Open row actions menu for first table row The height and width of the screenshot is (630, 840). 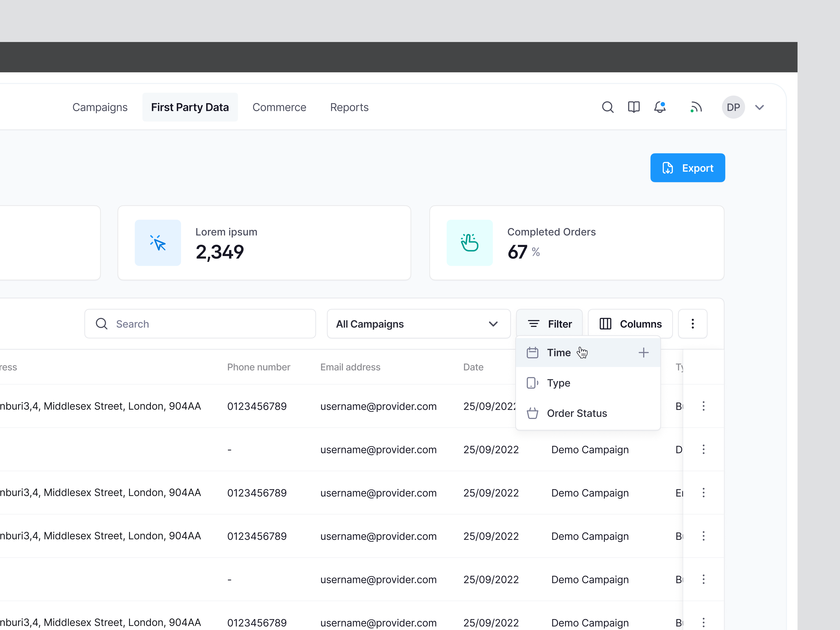point(703,406)
